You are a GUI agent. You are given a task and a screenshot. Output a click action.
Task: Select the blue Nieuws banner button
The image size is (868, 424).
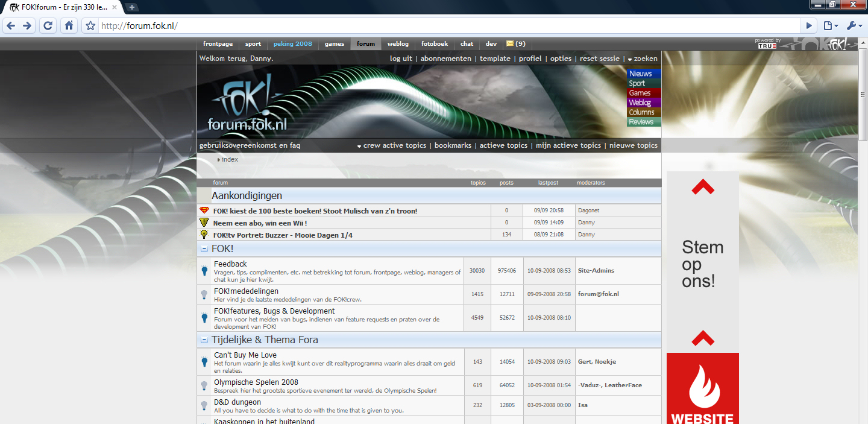(644, 74)
